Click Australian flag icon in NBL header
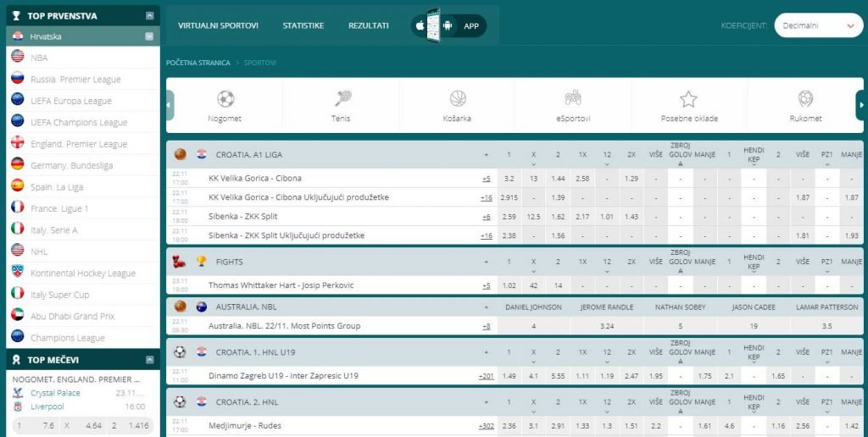 click(202, 307)
